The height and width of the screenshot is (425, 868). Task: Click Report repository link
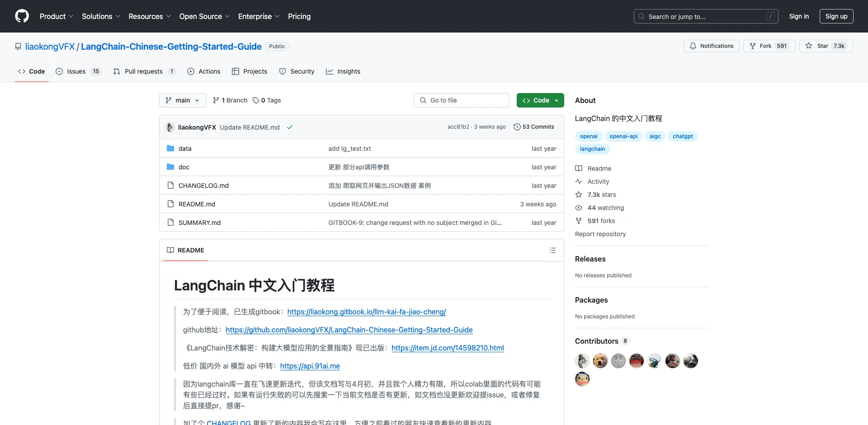tap(600, 234)
